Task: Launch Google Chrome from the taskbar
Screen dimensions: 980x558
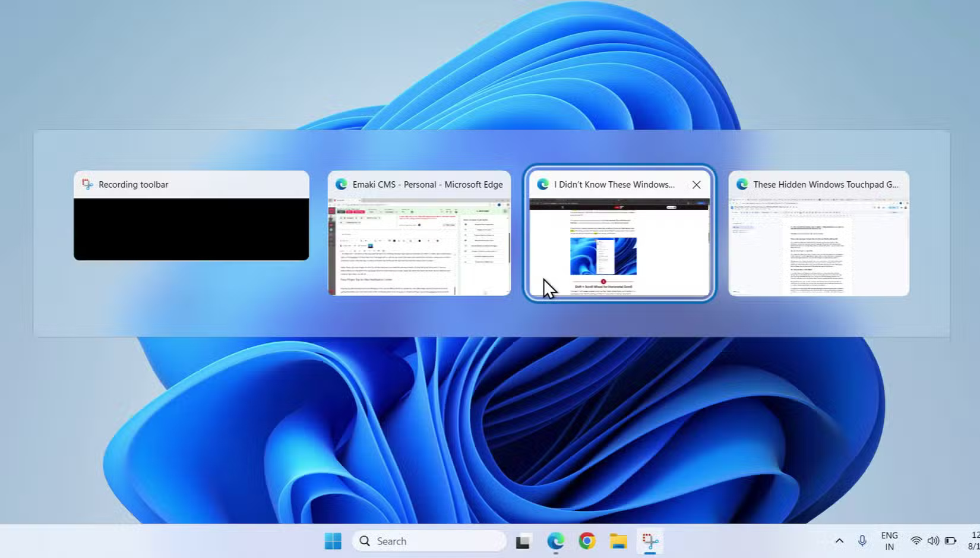Action: coord(587,541)
